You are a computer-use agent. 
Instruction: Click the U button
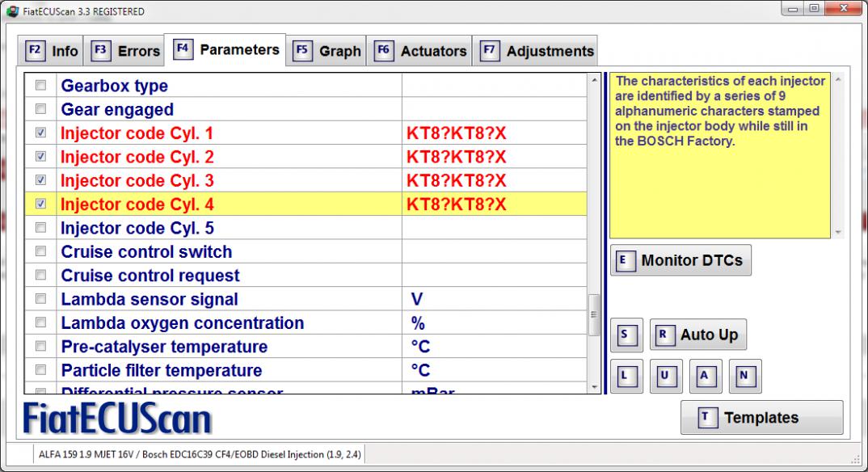[666, 377]
